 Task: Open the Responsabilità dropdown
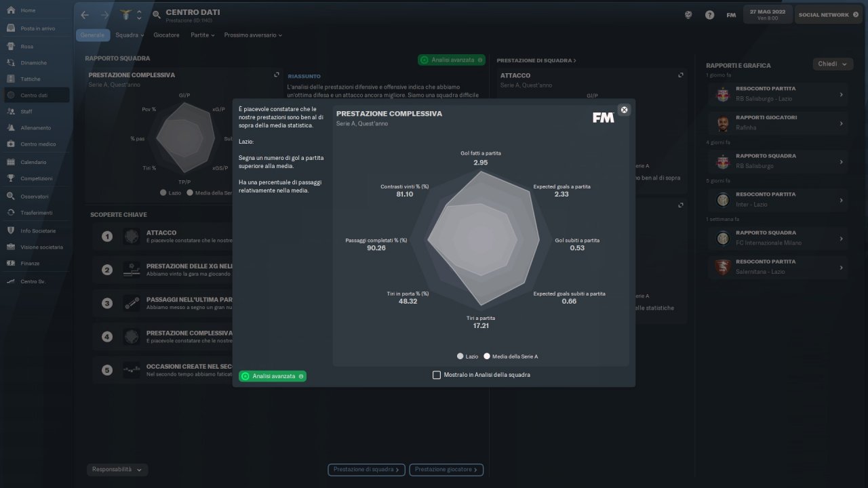point(117,469)
